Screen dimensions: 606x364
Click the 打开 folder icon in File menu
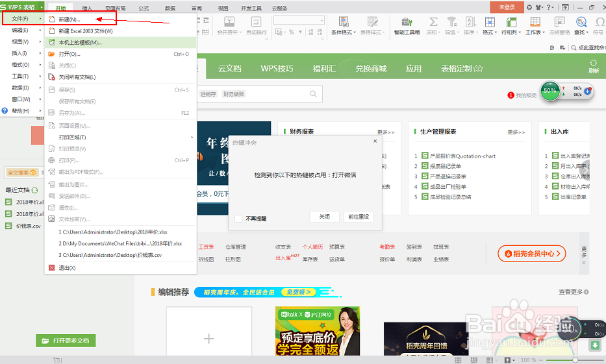51,54
